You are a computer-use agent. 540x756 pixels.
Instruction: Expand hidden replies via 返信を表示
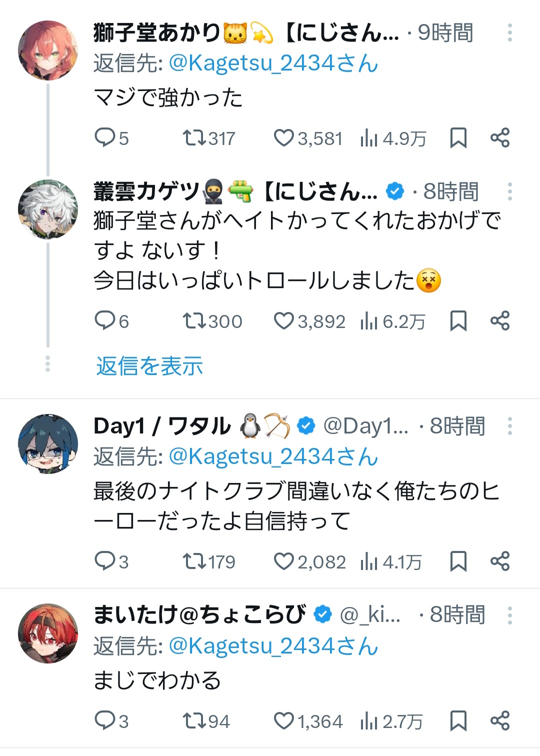coord(149,366)
